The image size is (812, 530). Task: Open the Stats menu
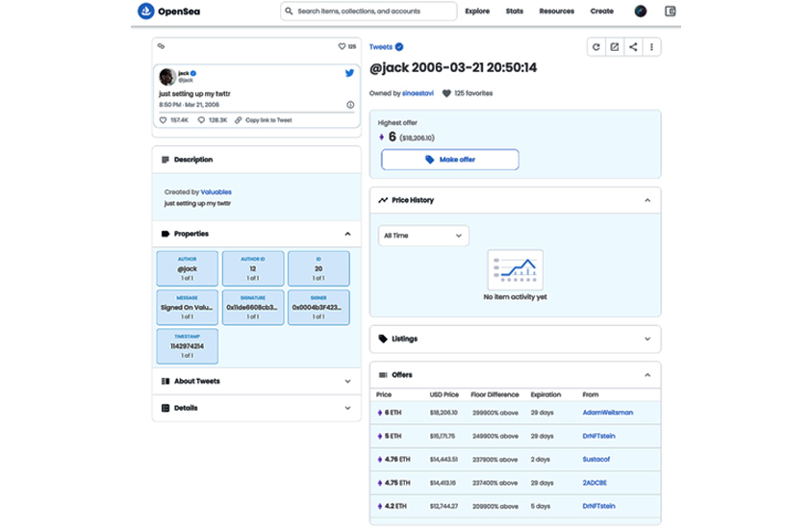(515, 12)
